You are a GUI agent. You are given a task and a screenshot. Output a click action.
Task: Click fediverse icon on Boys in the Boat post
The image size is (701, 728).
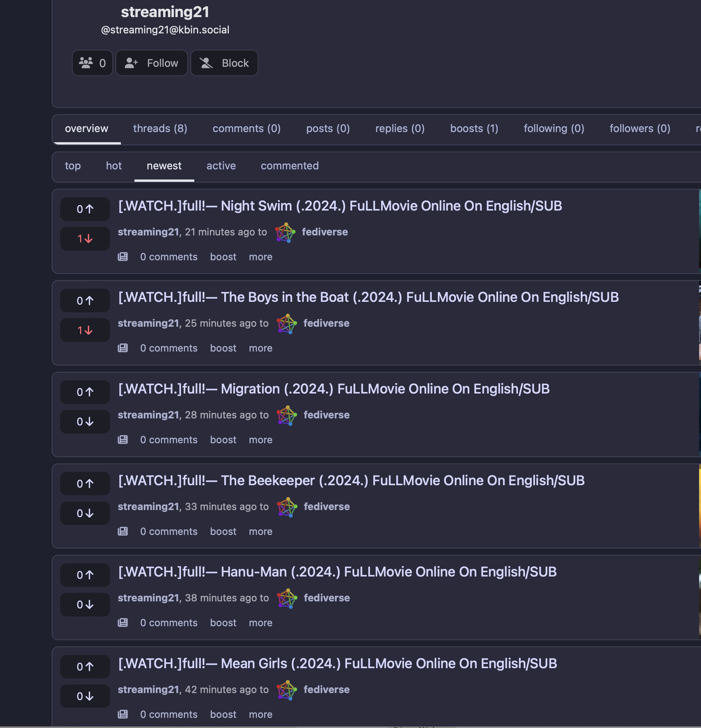coord(286,324)
